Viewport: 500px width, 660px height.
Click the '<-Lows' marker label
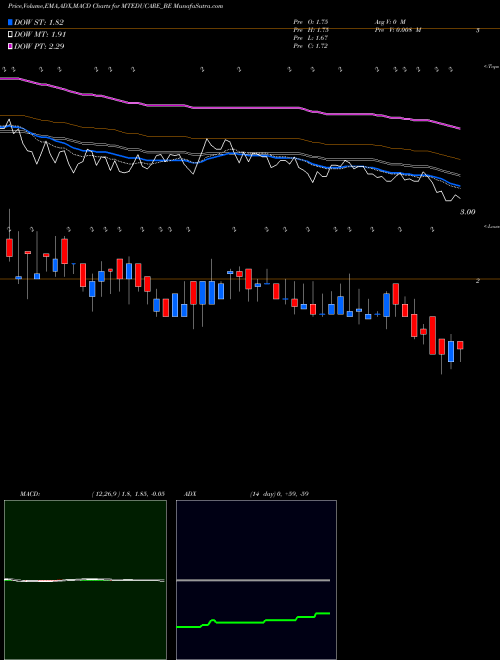[492, 226]
